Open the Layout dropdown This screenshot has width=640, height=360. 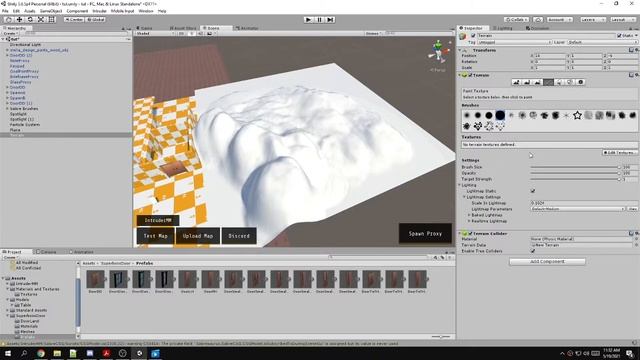[622, 20]
